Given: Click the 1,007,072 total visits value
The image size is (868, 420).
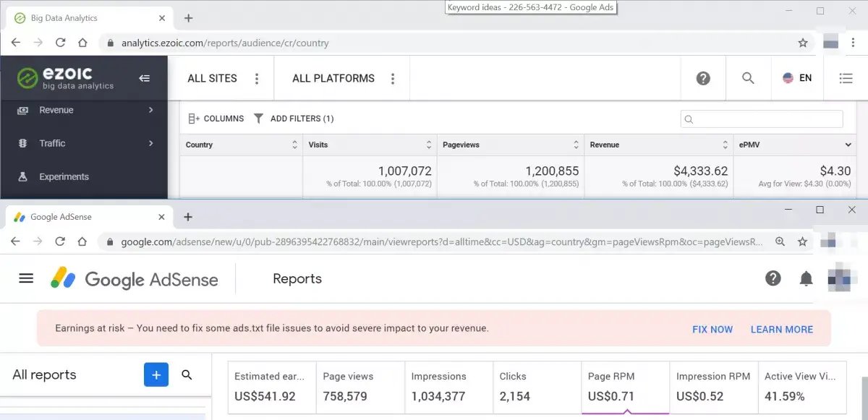Looking at the screenshot, I should (x=405, y=171).
